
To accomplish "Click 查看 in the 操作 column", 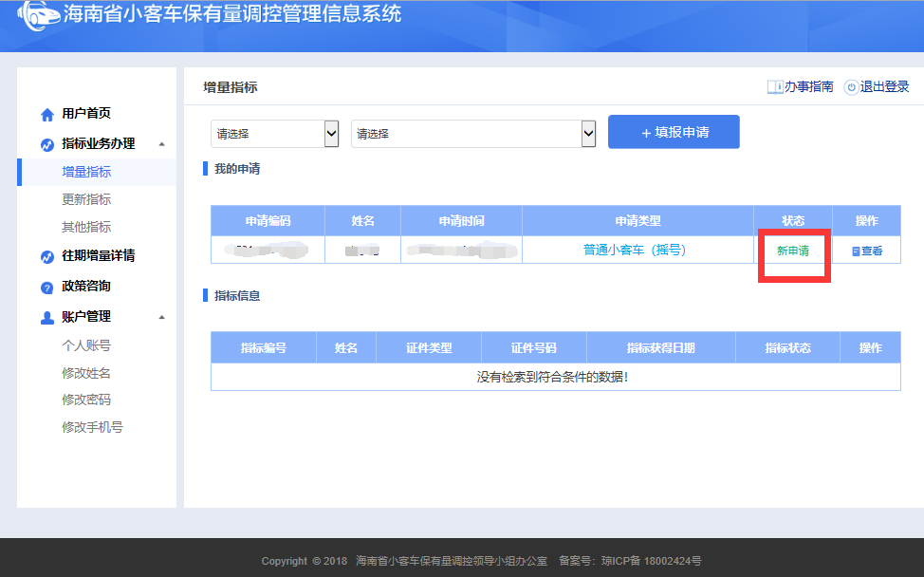I will tap(867, 251).
